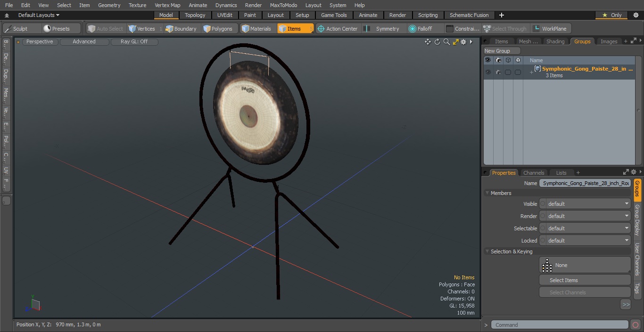Screen dimensions: 644x332
Task: Toggle render camera for Symphonic_Gong group
Action: pos(498,72)
